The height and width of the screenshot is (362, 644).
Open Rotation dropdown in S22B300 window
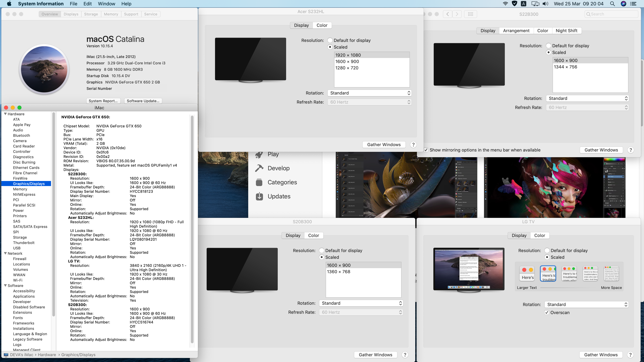click(x=587, y=98)
